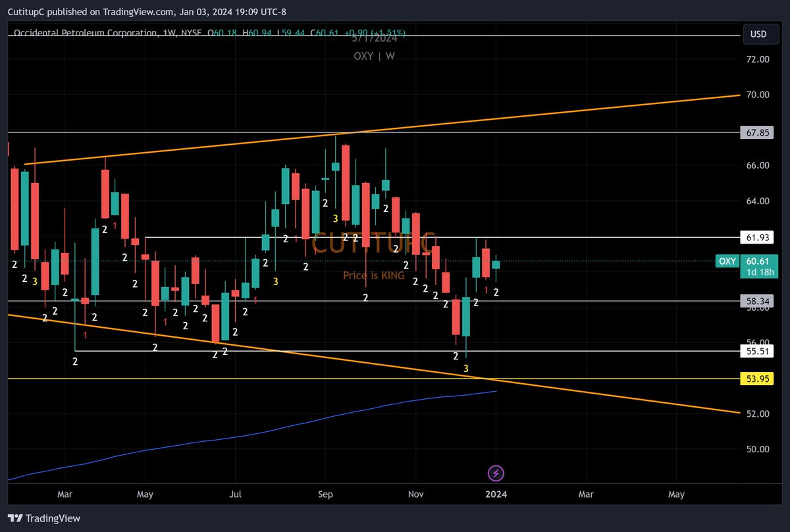Image resolution: width=790 pixels, height=532 pixels.
Task: Click the 2024 label on the time axis
Action: [496, 494]
